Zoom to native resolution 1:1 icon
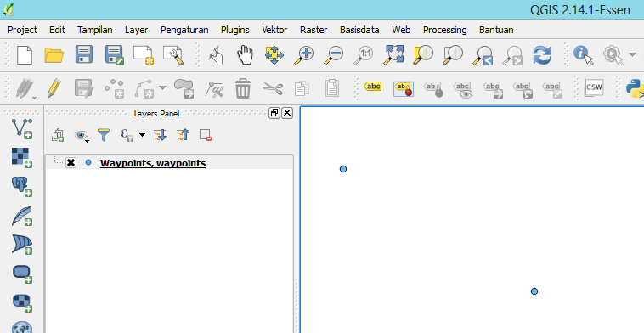Viewport: 644px width, 333px height. click(364, 55)
